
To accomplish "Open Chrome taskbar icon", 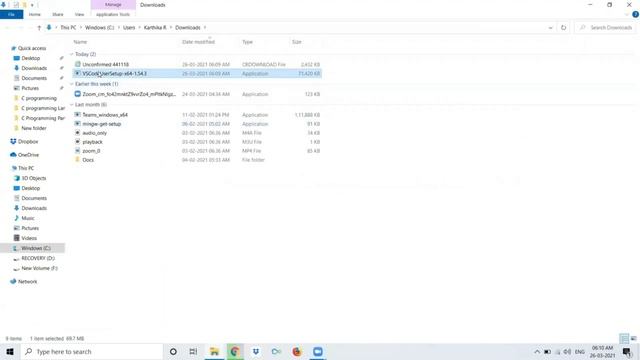I will point(235,351).
